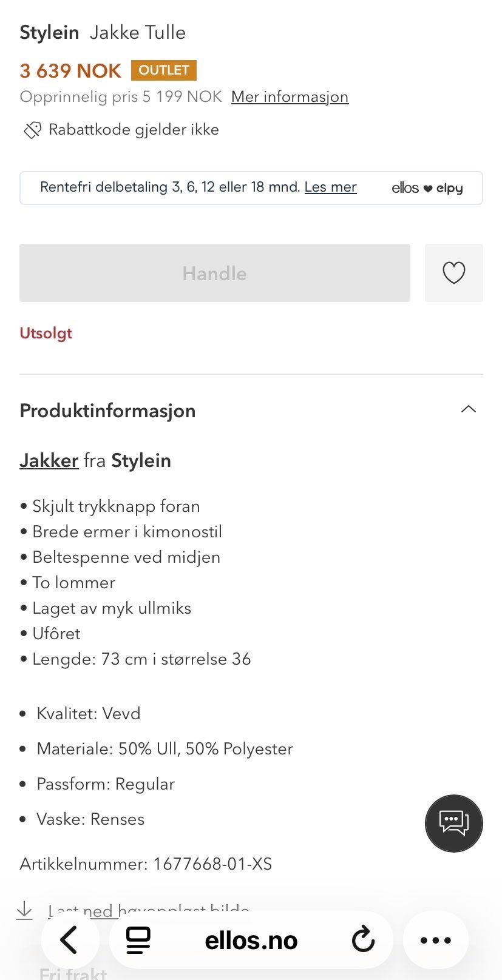Tap the browser back arrow
502x980 pixels.
coord(70,940)
